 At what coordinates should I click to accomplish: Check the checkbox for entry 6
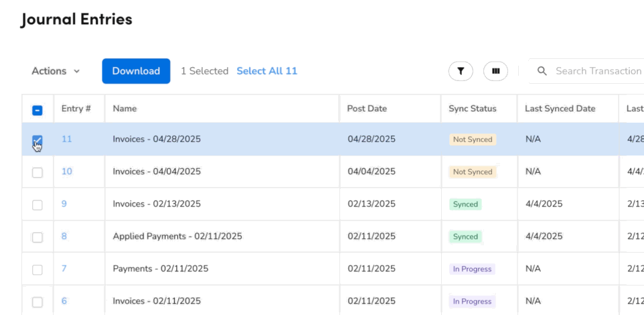pyautogui.click(x=37, y=302)
